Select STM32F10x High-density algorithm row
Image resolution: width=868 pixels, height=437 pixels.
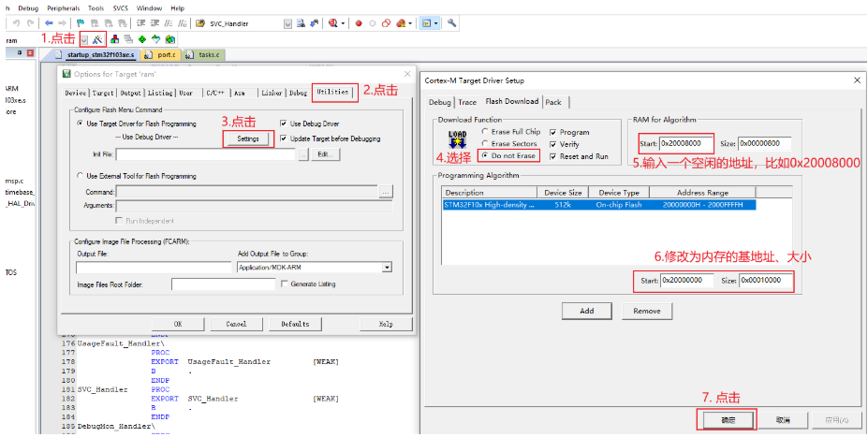click(x=599, y=205)
